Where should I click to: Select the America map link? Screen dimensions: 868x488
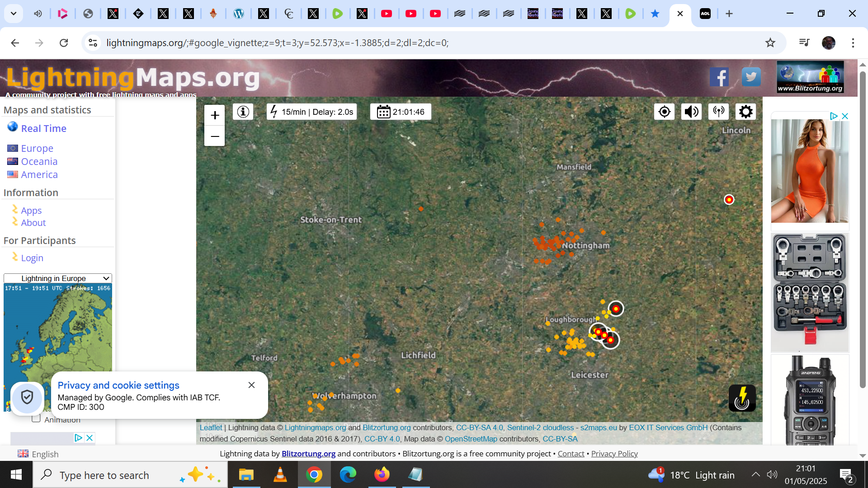click(39, 174)
